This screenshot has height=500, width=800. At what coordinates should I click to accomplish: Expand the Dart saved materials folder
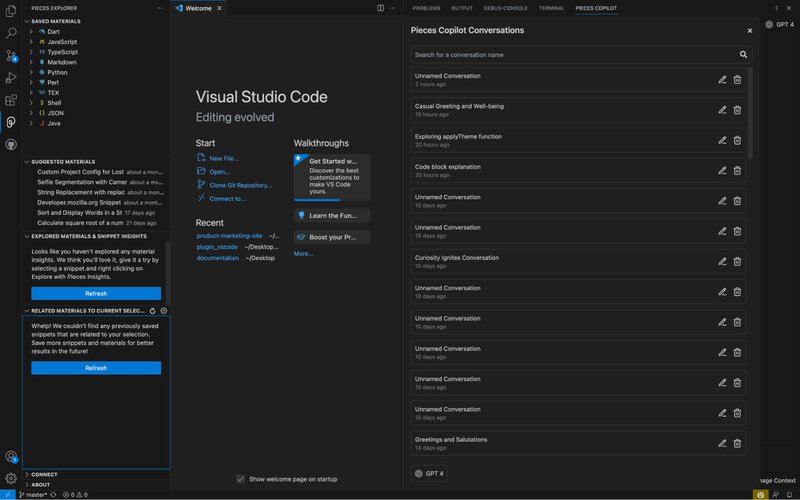pos(31,32)
